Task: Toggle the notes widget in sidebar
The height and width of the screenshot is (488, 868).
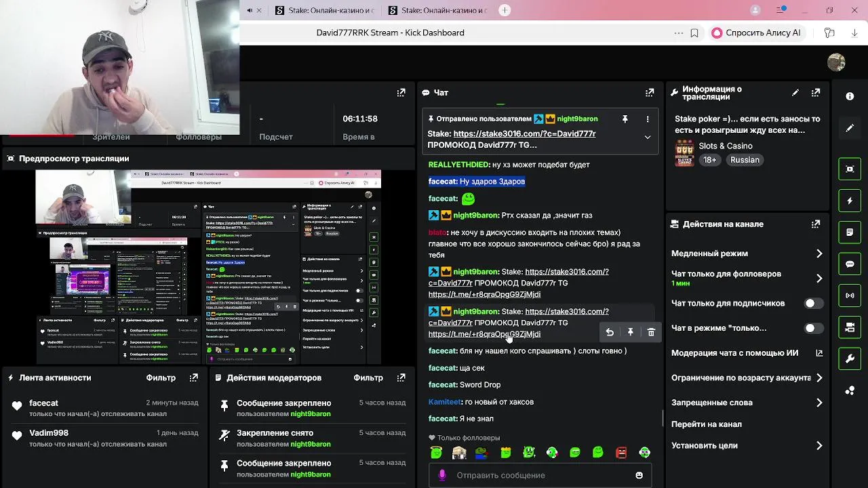Action: coord(850,232)
